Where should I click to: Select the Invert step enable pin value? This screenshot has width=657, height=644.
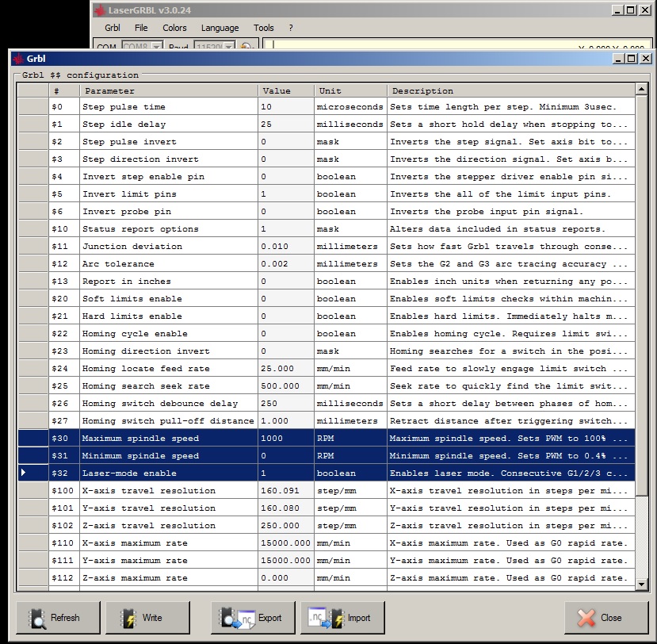click(286, 177)
